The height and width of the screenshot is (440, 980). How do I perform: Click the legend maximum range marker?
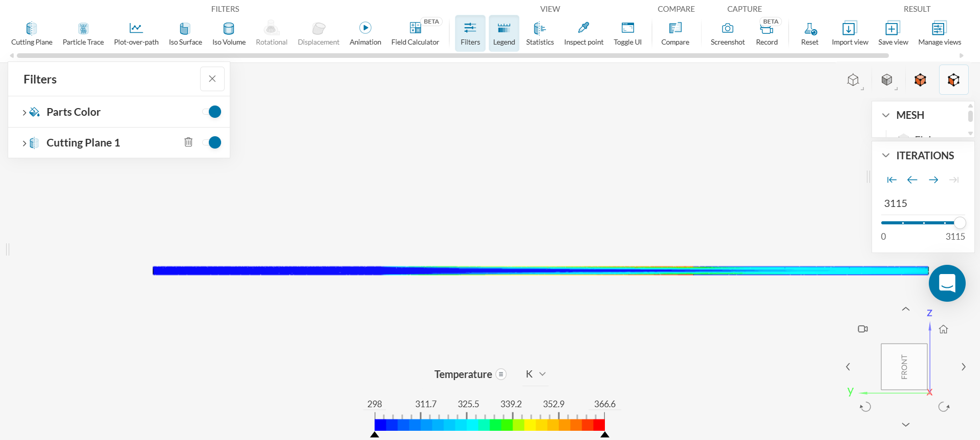(605, 435)
